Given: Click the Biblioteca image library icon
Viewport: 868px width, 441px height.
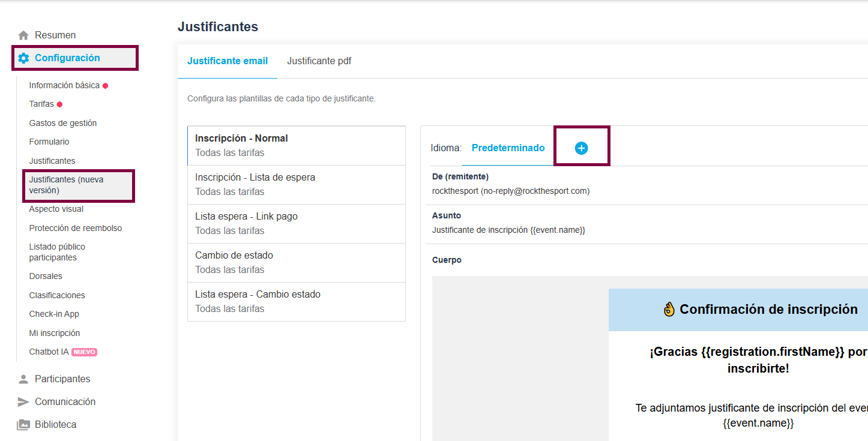Looking at the screenshot, I should coord(23,425).
